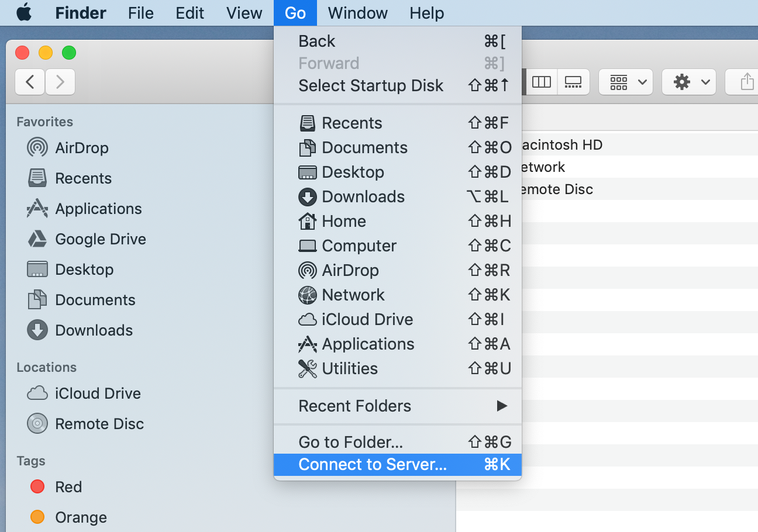Choose Select Startup Disk in the Go menu

tap(398, 85)
